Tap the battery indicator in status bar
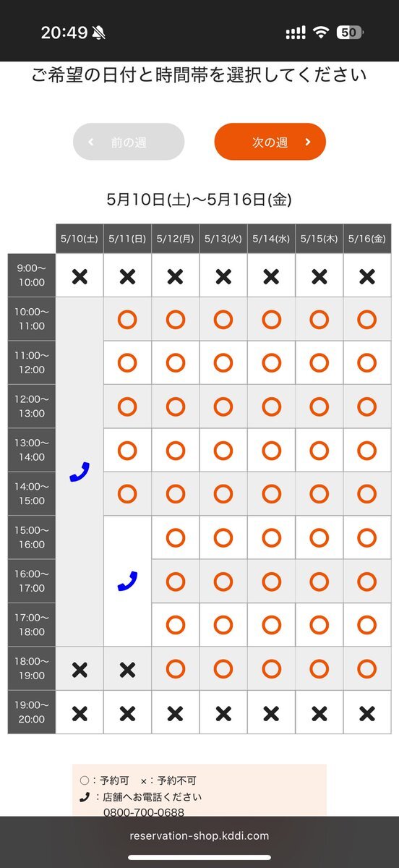The image size is (399, 868). 351,33
